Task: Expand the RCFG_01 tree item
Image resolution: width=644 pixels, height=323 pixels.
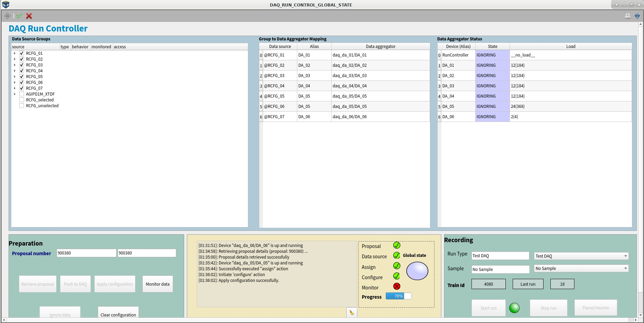Action: click(x=14, y=53)
